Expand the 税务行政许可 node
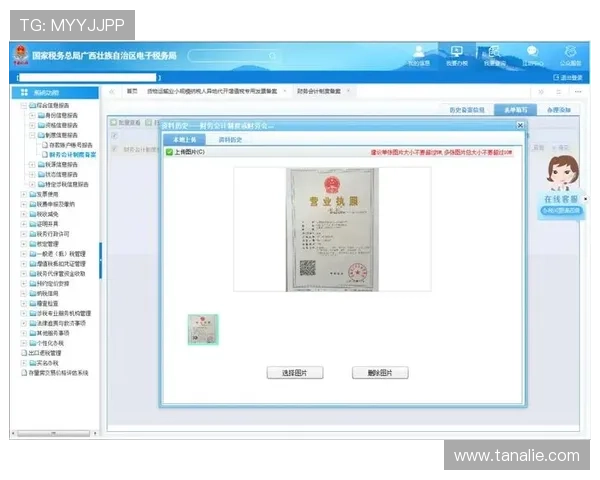Screen dimensions: 600x480 coord(24,234)
